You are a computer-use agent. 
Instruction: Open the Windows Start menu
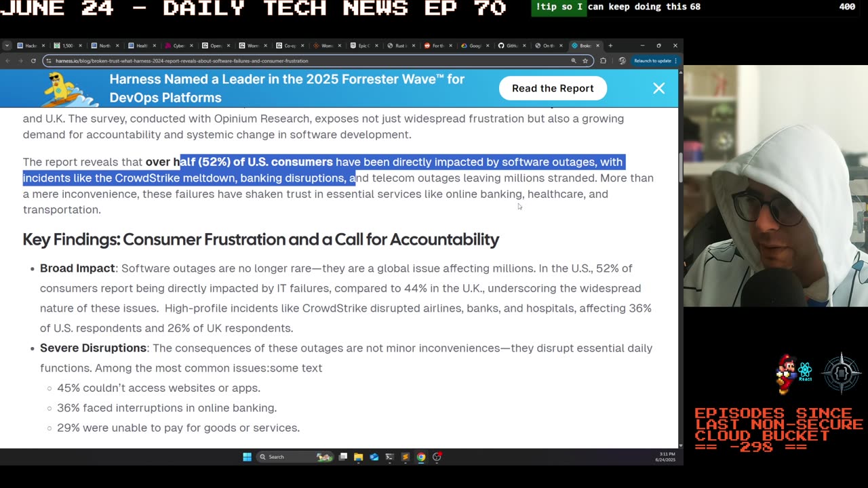click(x=247, y=457)
